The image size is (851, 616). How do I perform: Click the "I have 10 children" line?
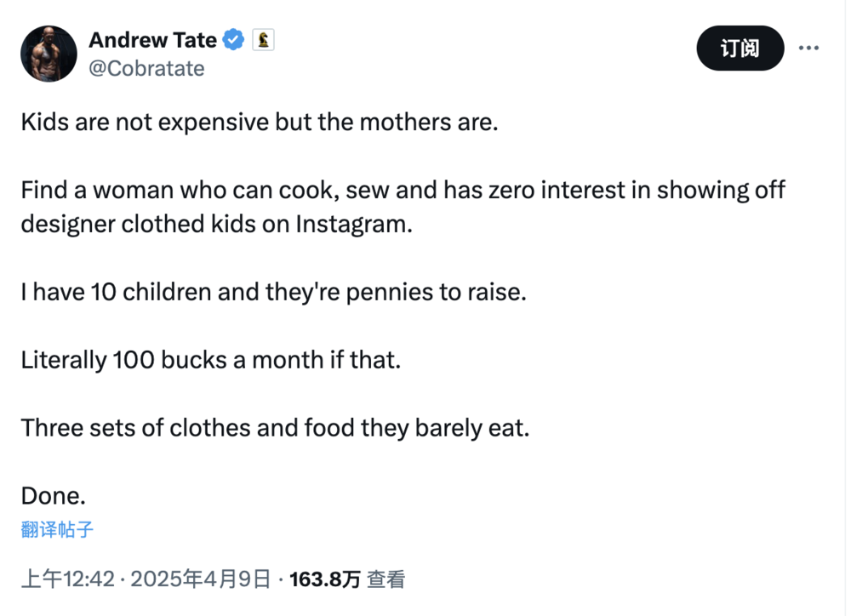pyautogui.click(x=273, y=292)
